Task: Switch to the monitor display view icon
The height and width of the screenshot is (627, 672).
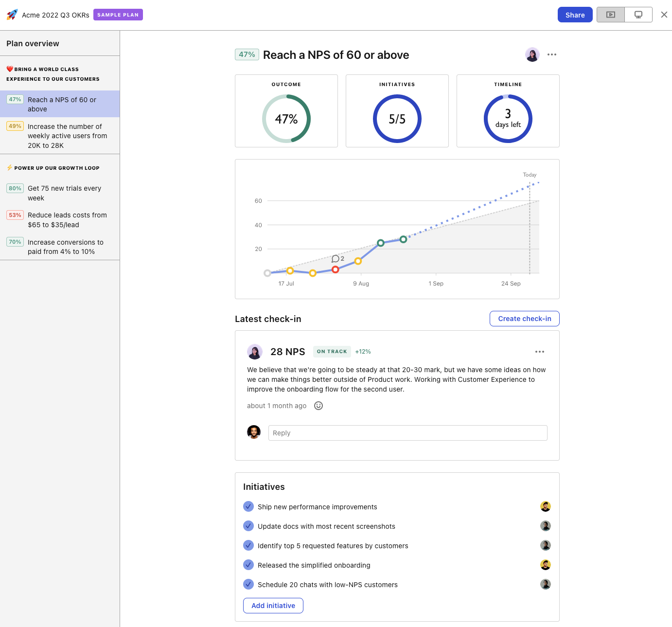Action: coord(638,15)
